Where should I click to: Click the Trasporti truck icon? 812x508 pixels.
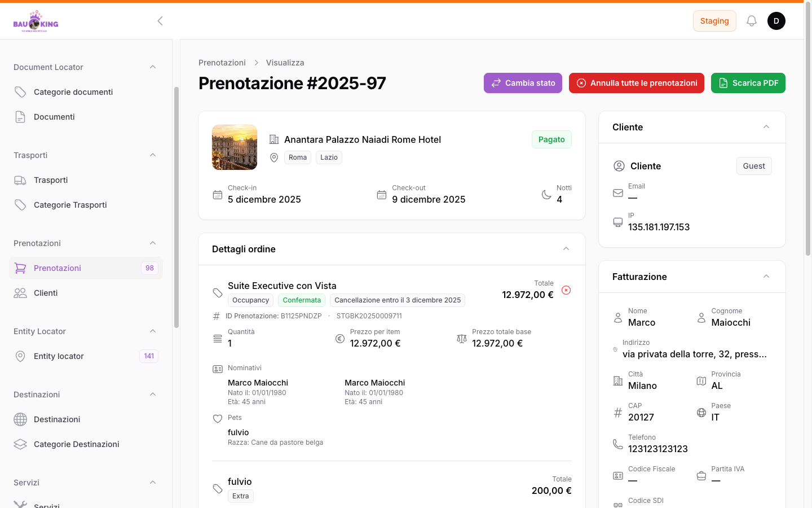(20, 180)
